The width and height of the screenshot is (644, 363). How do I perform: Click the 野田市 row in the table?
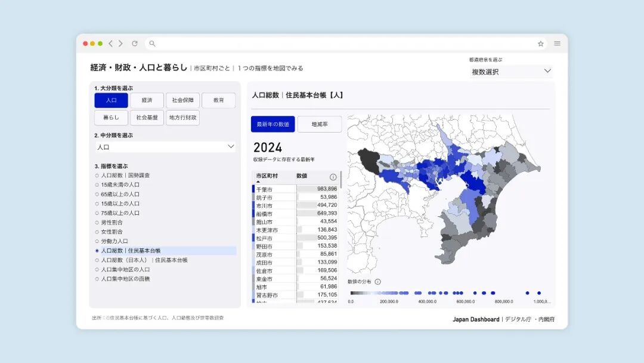pos(295,246)
